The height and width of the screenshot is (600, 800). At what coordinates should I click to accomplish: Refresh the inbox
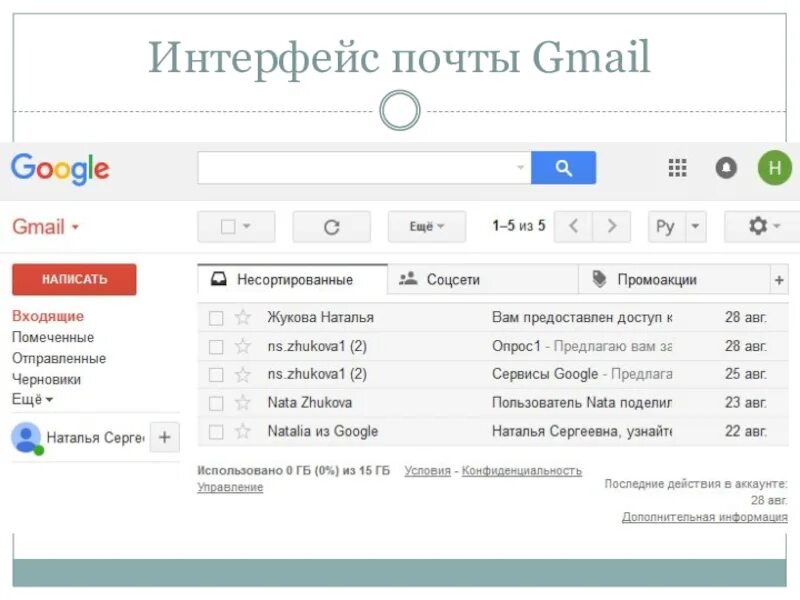(x=332, y=227)
